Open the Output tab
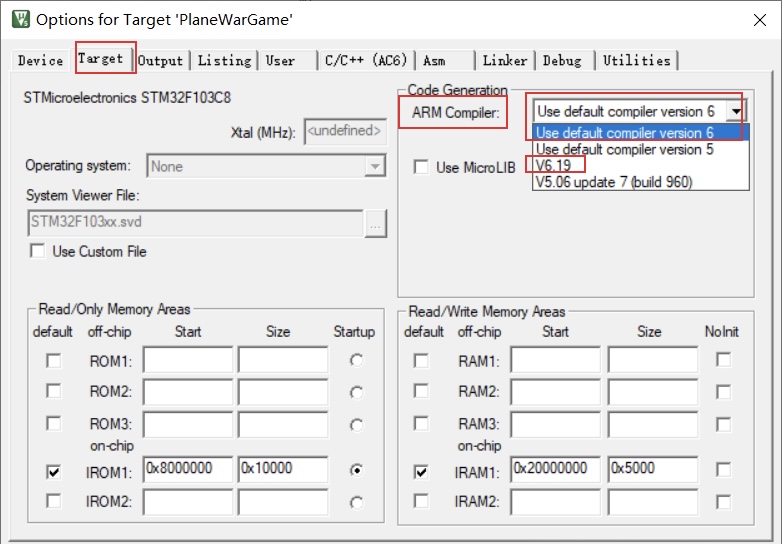The width and height of the screenshot is (782, 544). pos(161,61)
